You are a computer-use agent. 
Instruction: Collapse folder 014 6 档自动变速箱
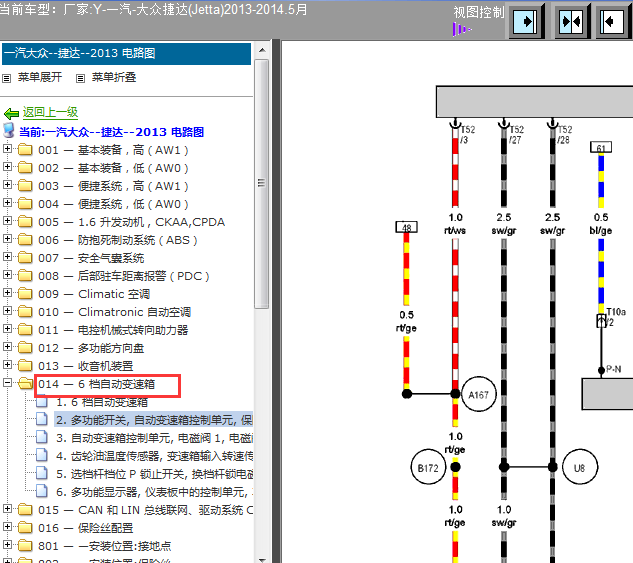point(7,382)
